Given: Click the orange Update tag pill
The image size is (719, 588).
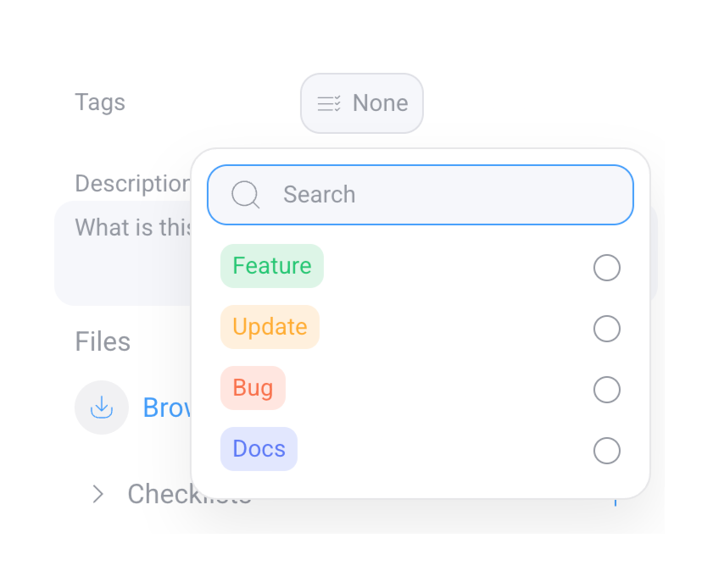Looking at the screenshot, I should [270, 326].
